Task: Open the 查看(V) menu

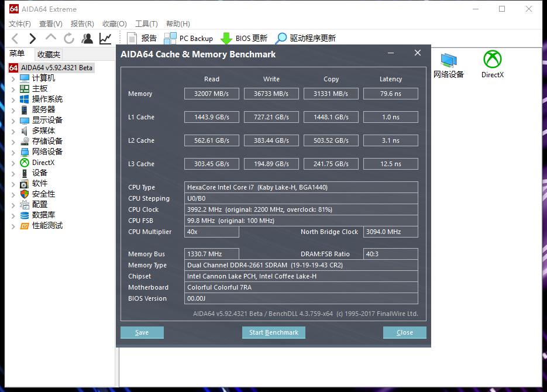Action: pos(50,24)
